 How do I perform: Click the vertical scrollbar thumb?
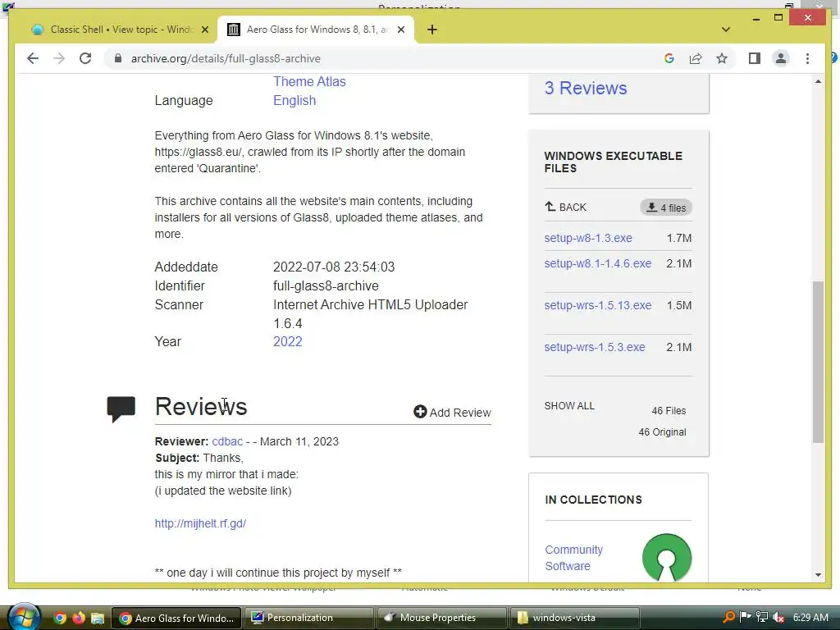818,362
